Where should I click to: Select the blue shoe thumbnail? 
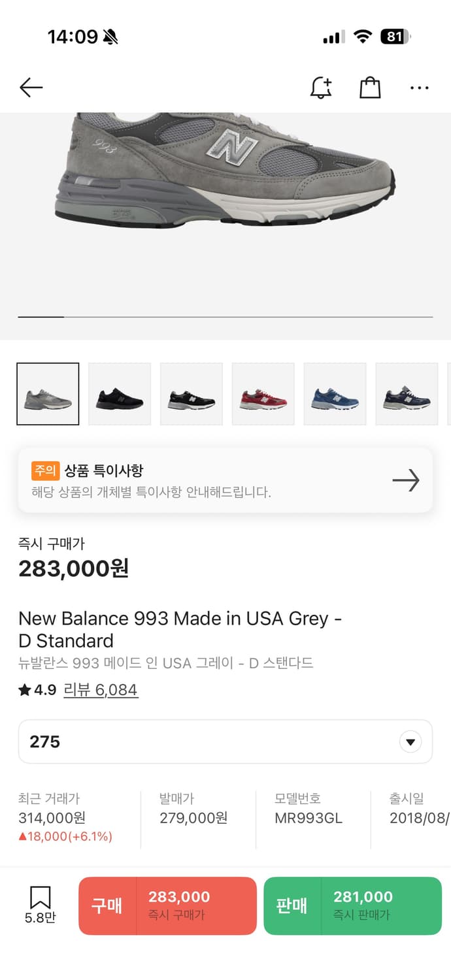pos(335,394)
